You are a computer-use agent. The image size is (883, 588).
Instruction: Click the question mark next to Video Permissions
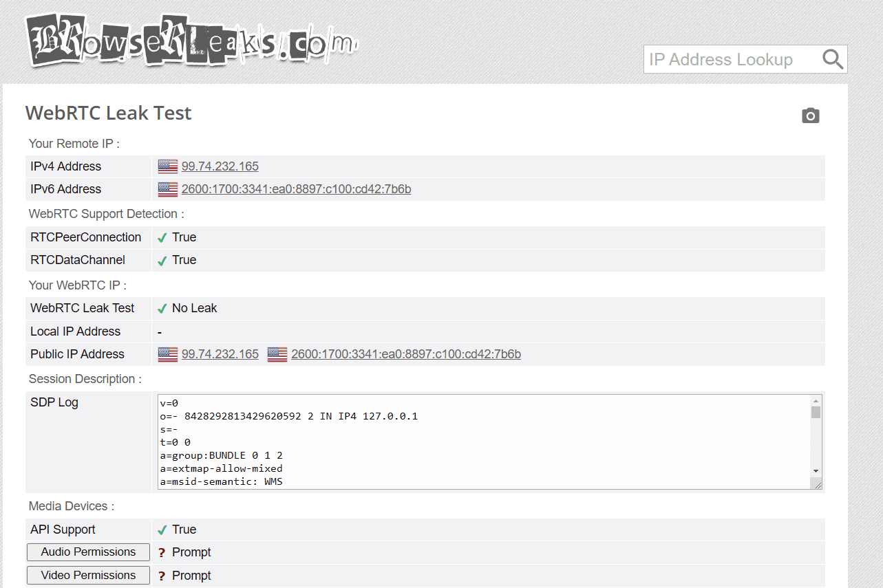pos(162,576)
